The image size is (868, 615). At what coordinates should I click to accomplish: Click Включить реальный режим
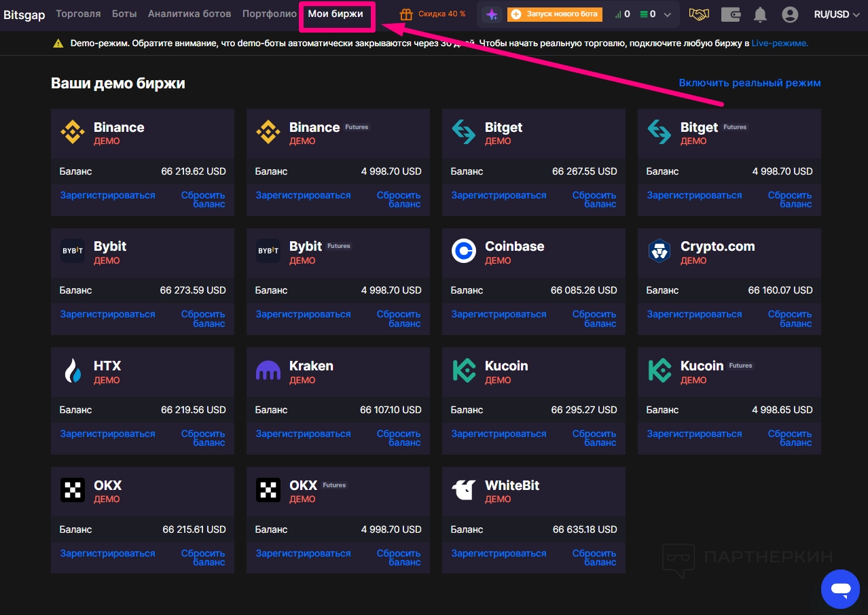pos(750,83)
